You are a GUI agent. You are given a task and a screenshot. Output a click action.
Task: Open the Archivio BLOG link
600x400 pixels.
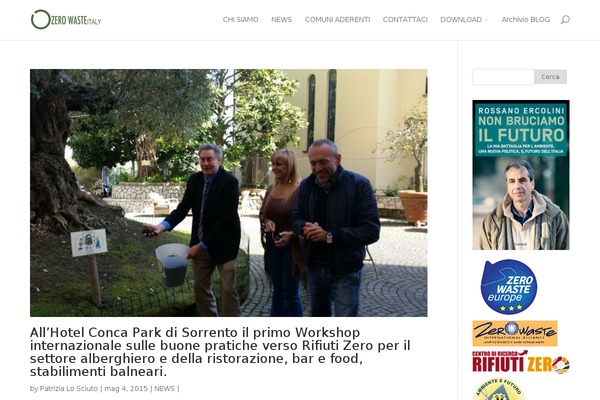(525, 20)
